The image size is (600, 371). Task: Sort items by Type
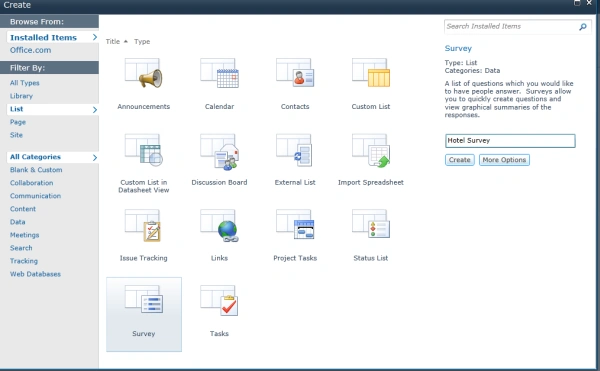(x=142, y=41)
